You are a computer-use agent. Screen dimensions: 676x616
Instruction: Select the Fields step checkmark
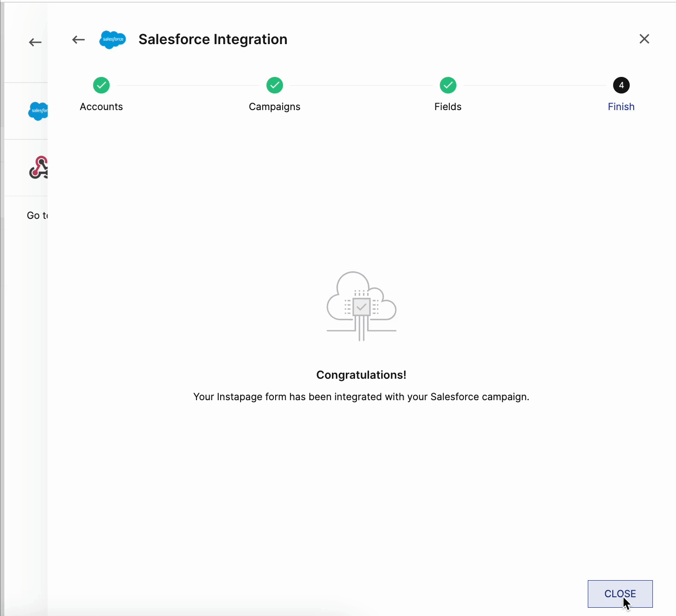(x=448, y=85)
